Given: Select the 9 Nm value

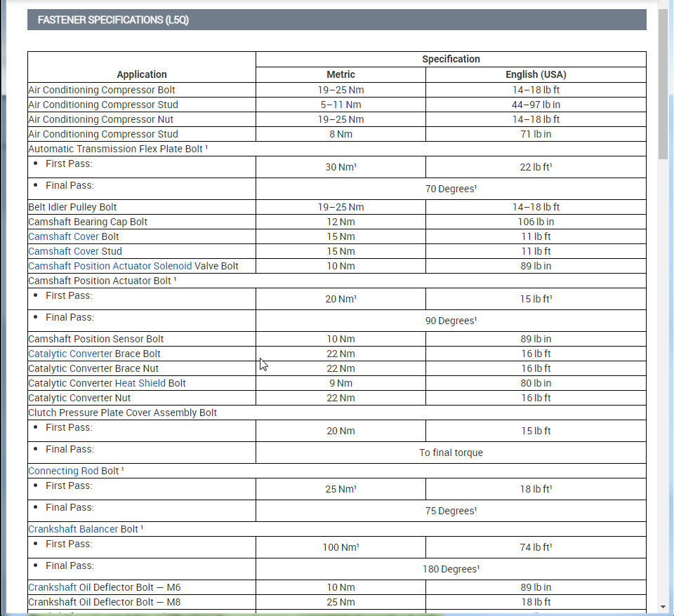Looking at the screenshot, I should click(x=341, y=383).
